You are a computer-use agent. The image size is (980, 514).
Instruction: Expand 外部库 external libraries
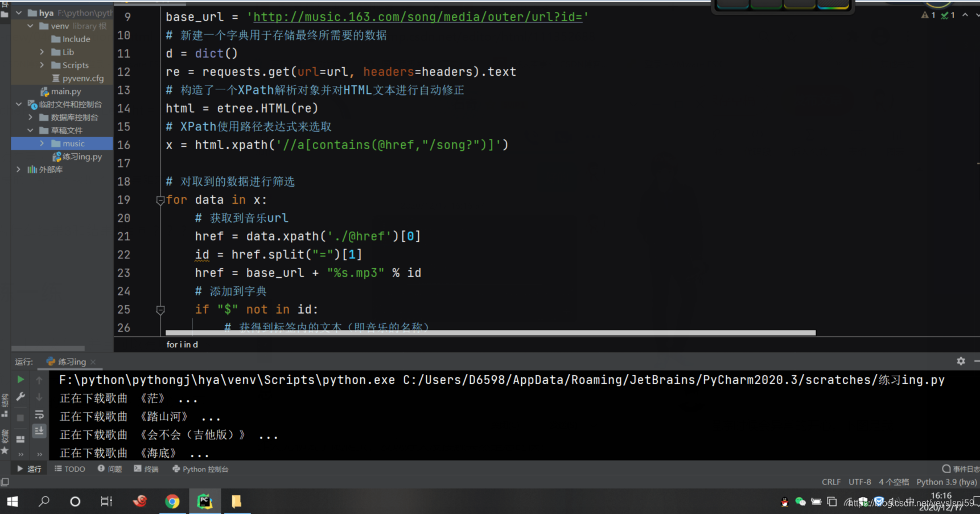[x=19, y=170]
